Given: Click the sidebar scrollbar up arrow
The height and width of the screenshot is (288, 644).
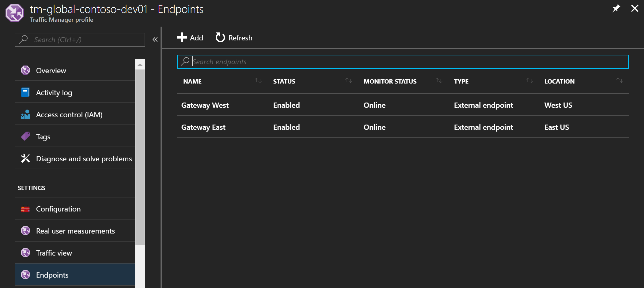Looking at the screenshot, I should (140, 65).
